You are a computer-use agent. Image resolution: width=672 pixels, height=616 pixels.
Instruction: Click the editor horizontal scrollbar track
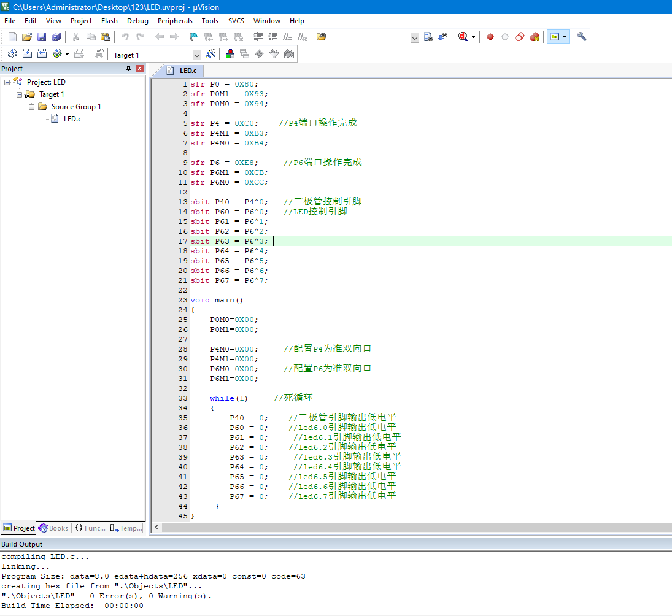[x=417, y=528]
